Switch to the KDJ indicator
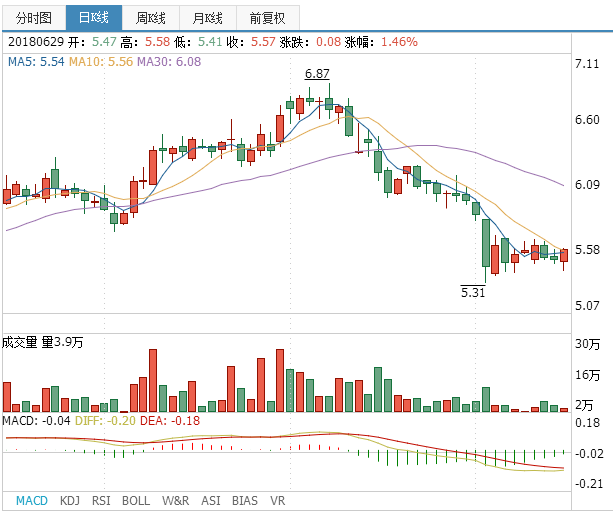613x513 pixels. [70, 501]
